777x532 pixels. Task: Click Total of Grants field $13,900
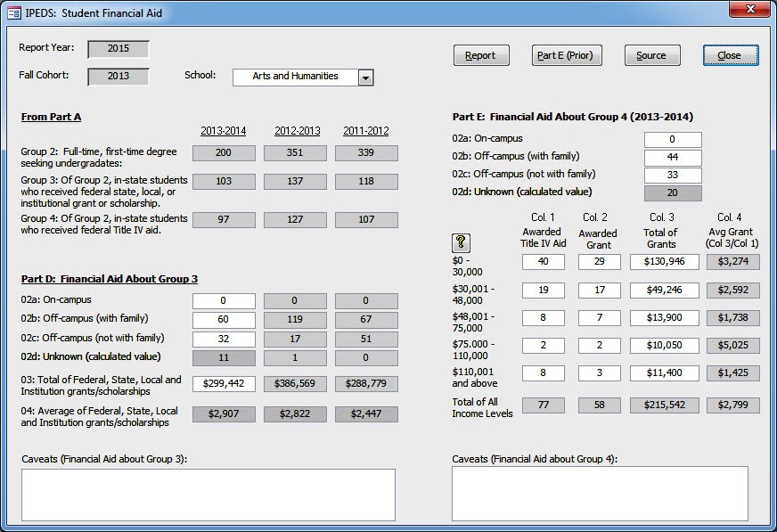pyautogui.click(x=665, y=317)
